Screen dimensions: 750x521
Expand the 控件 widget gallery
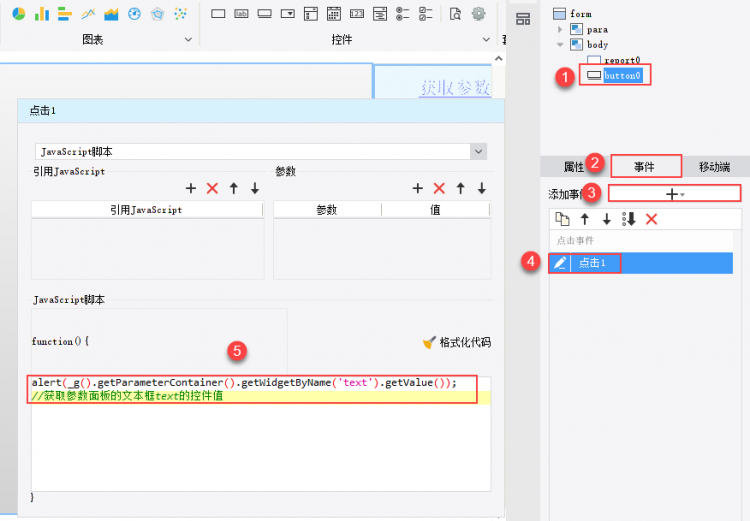[486, 40]
